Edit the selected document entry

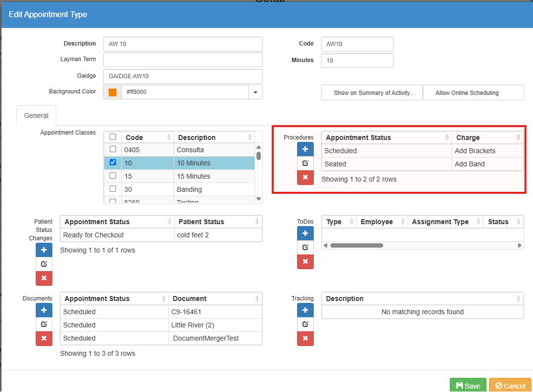(44, 324)
